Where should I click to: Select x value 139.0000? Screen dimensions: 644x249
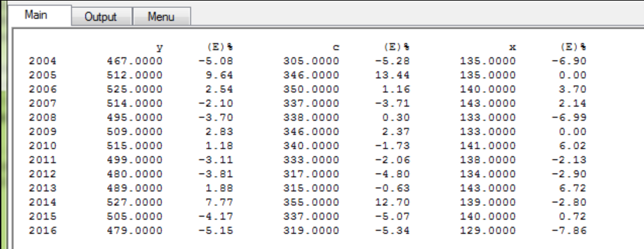coord(487,202)
